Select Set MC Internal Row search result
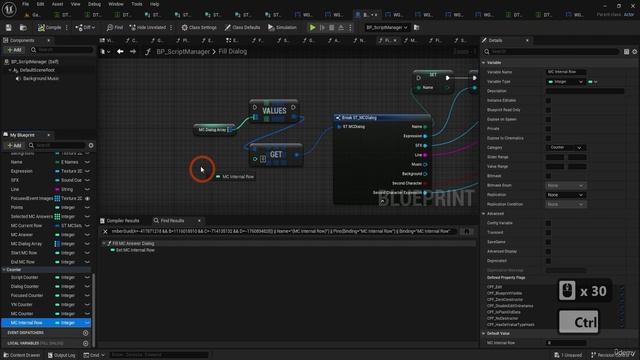Screen dimensions: 640x360 135,250
